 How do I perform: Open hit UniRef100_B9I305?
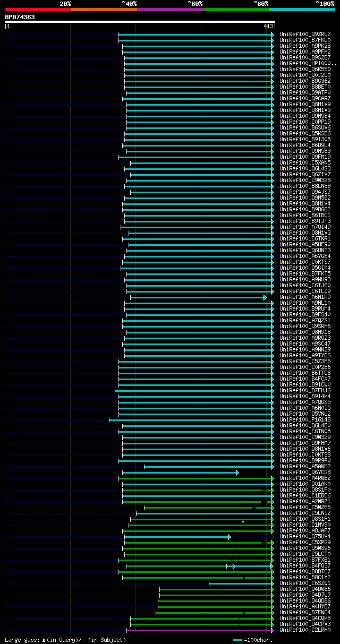click(305, 139)
